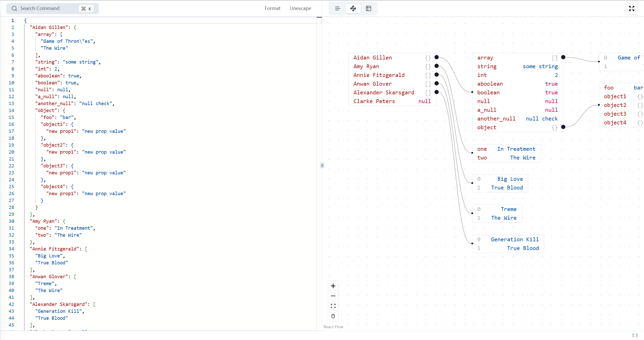Expand the Aidan Gillen node handle
644x340 pixels.
(437, 57)
